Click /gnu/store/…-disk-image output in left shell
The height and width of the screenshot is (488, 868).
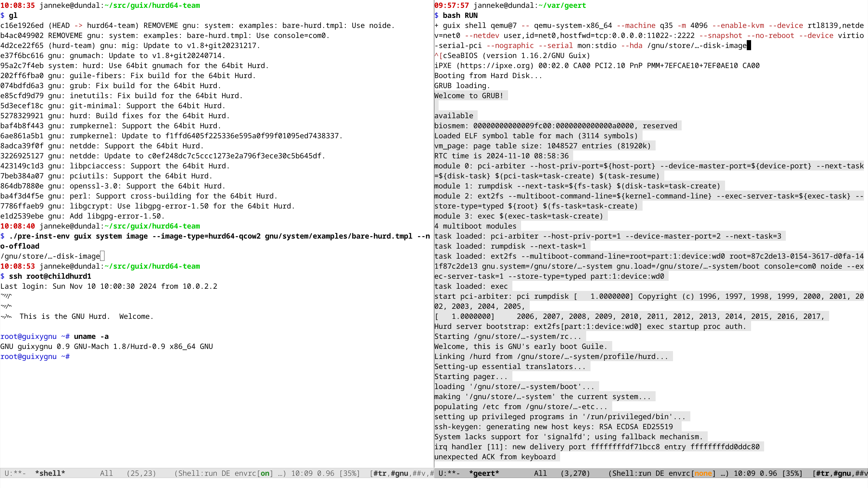tap(50, 256)
